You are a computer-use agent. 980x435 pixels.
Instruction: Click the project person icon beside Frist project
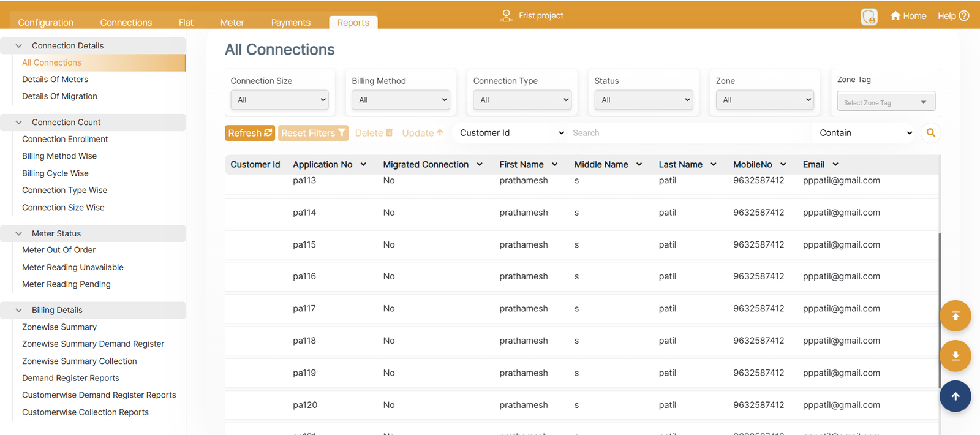[506, 15]
